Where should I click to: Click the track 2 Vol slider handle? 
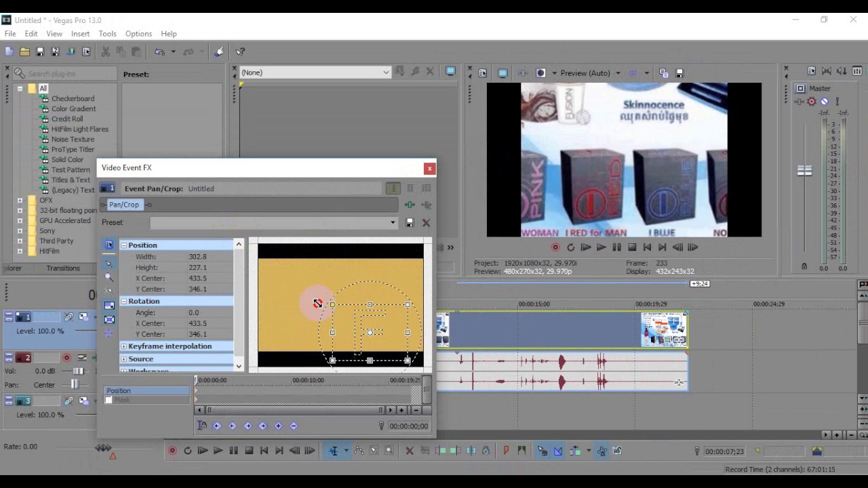click(79, 371)
